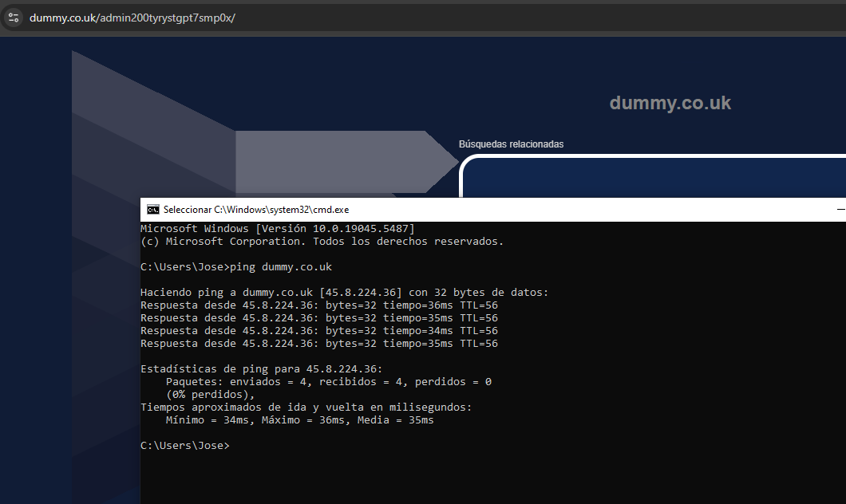This screenshot has width=846, height=504.
Task: Click the ping reply with tiempo=36ms
Action: coord(319,305)
